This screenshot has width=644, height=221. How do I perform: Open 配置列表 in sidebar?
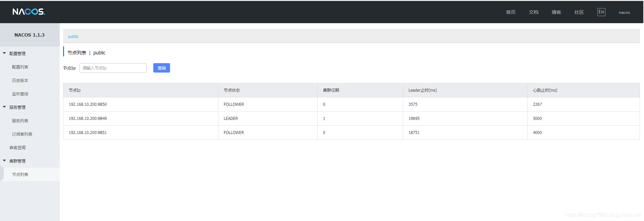20,67
